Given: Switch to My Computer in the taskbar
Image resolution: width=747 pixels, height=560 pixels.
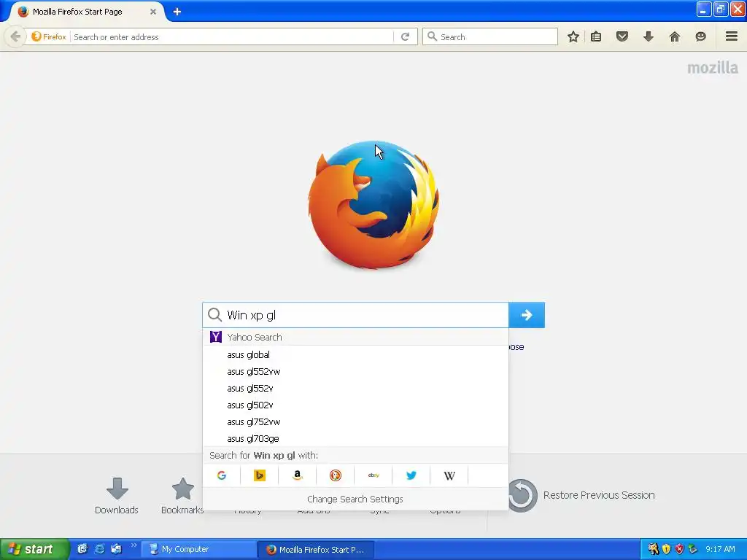Looking at the screenshot, I should (199, 549).
